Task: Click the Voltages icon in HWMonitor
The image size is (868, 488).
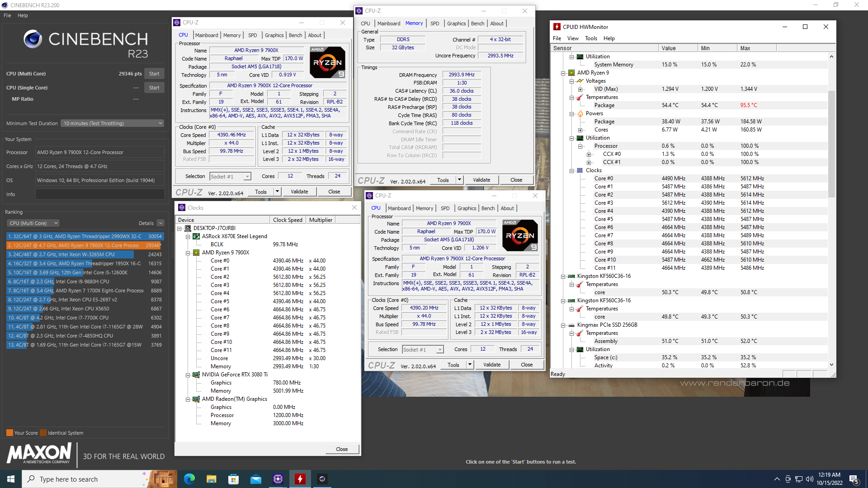Action: pyautogui.click(x=580, y=81)
